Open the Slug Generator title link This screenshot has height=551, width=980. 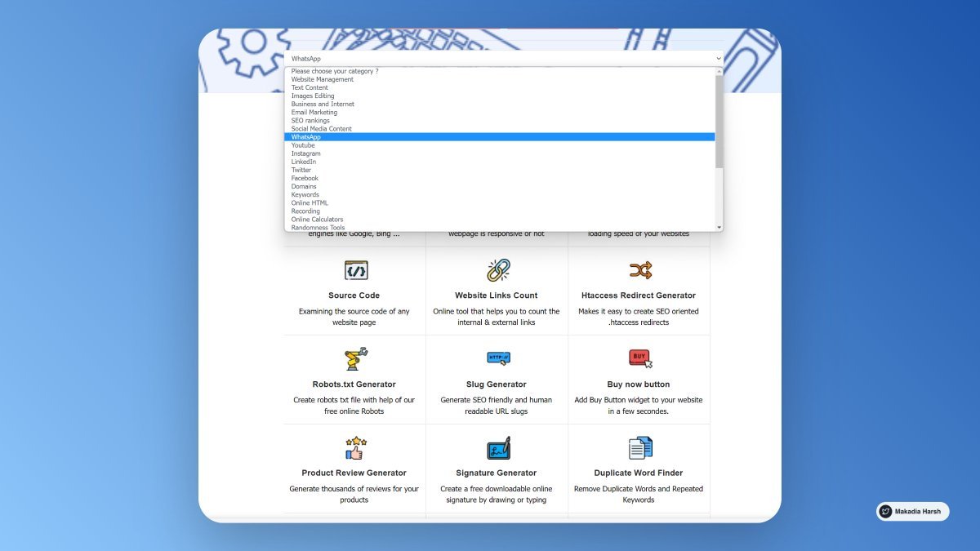(497, 384)
